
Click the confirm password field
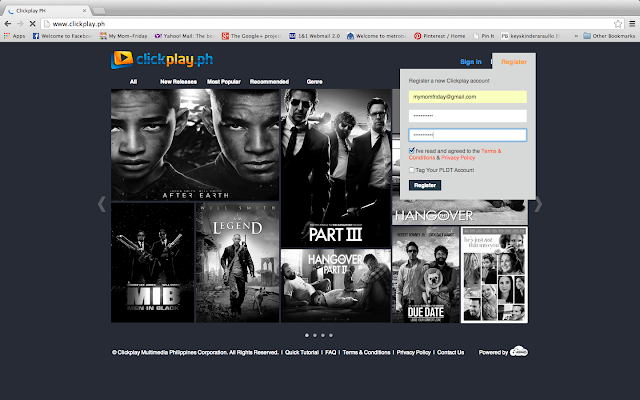tap(468, 135)
